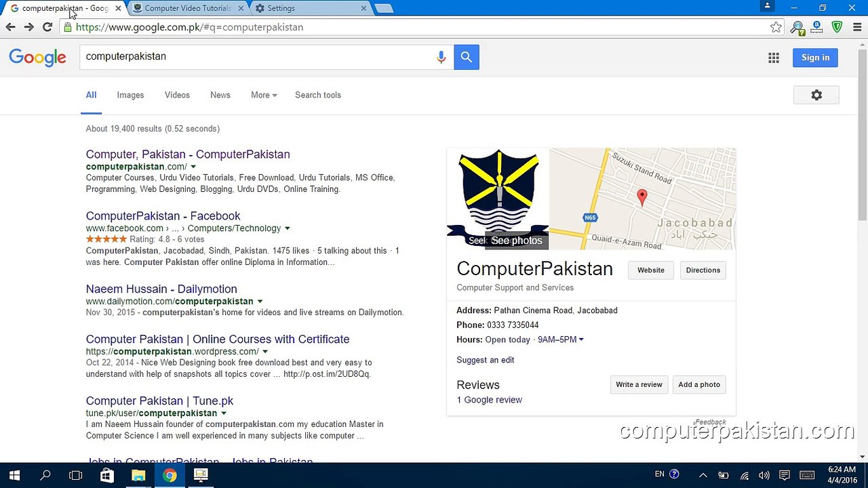Open the search settings gear
This screenshot has width=868, height=488.
[x=816, y=96]
